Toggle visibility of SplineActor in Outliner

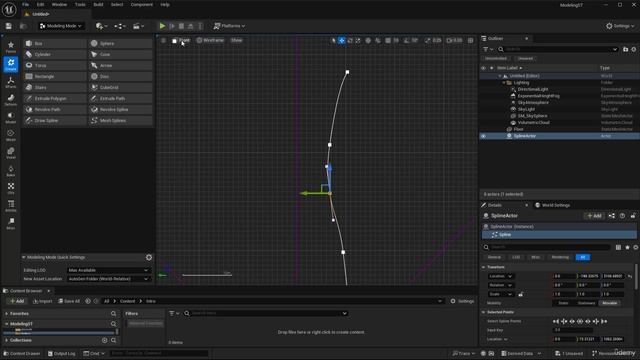click(483, 136)
